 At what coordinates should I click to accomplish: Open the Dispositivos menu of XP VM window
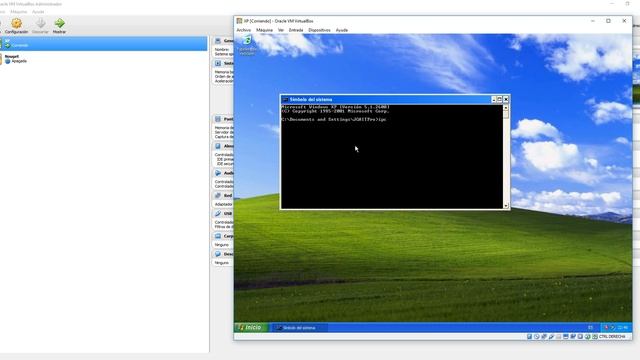tap(319, 30)
